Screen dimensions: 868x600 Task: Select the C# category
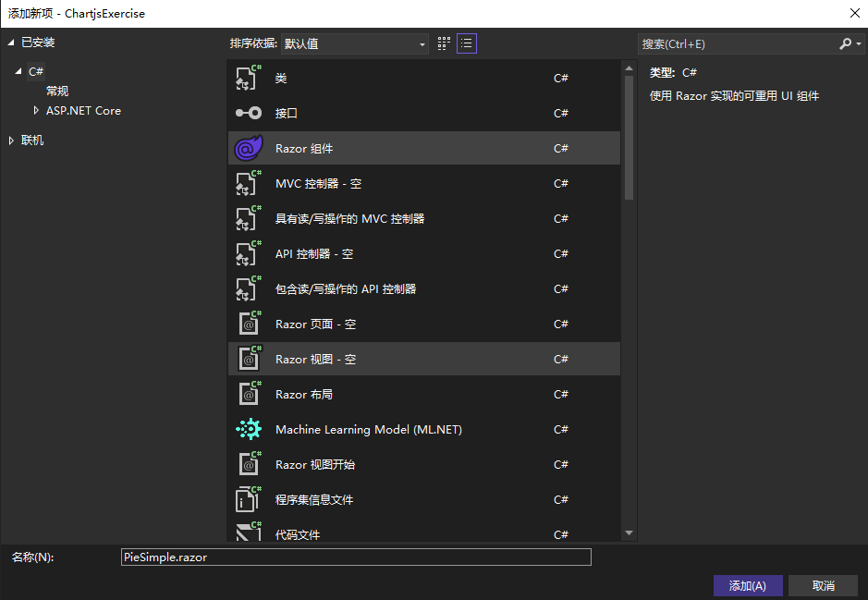click(36, 71)
